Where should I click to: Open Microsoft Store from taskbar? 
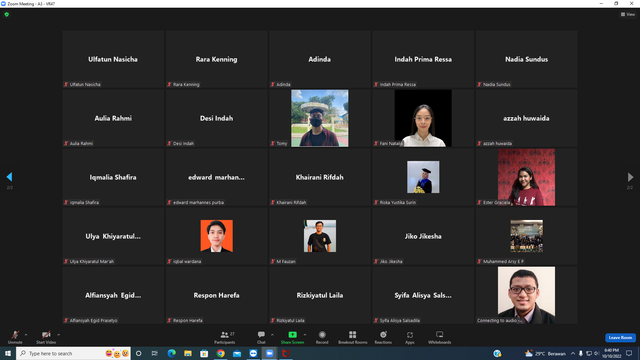[x=204, y=353]
